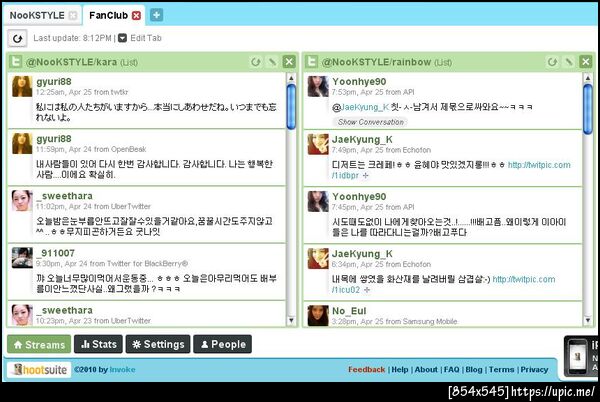Open the Streams section
The width and height of the screenshot is (600, 402).
[x=39, y=344]
